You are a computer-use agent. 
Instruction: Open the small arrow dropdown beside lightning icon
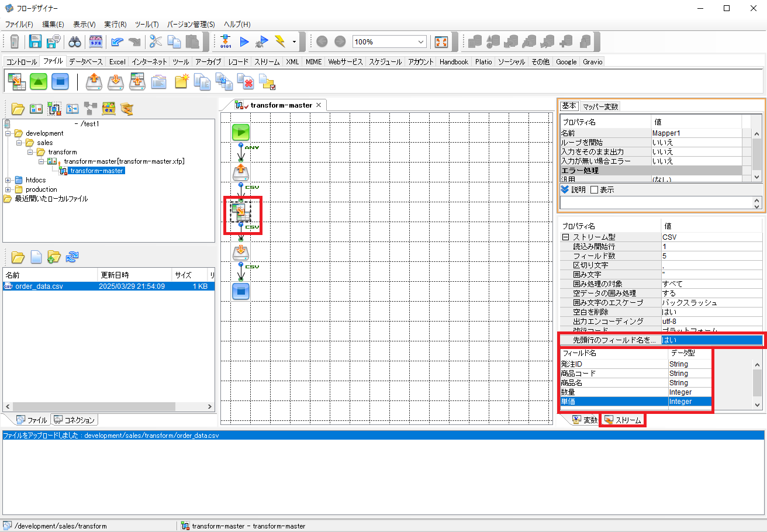pos(294,42)
